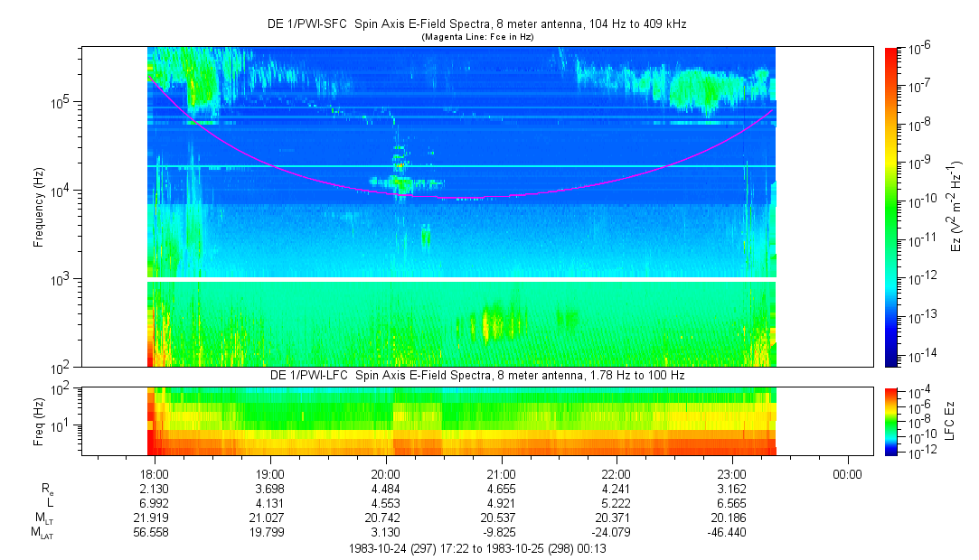Click the 18:00 time axis tick label

click(x=155, y=473)
